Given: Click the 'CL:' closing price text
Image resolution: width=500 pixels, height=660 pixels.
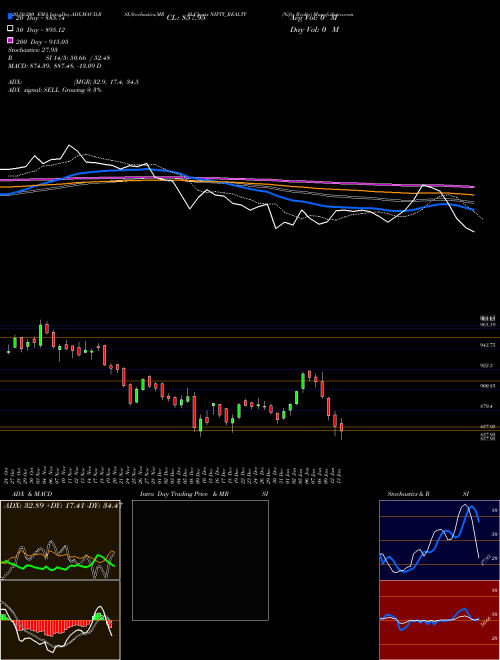Looking at the screenshot, I should click(x=186, y=18).
